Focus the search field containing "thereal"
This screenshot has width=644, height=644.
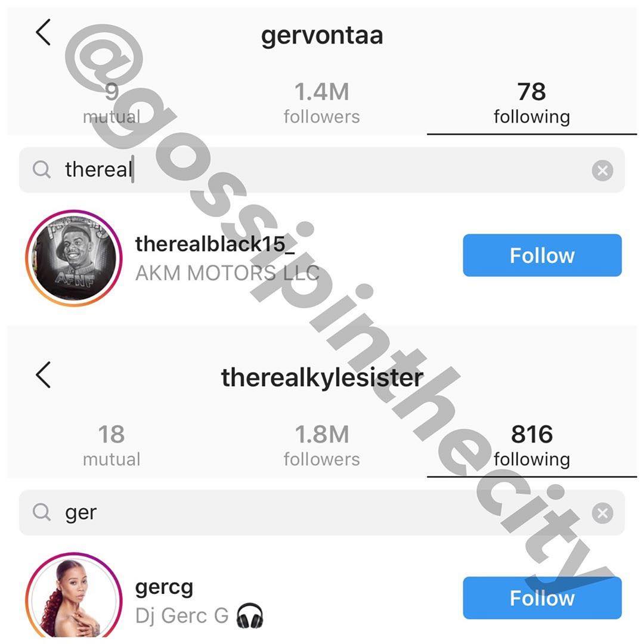[322, 169]
